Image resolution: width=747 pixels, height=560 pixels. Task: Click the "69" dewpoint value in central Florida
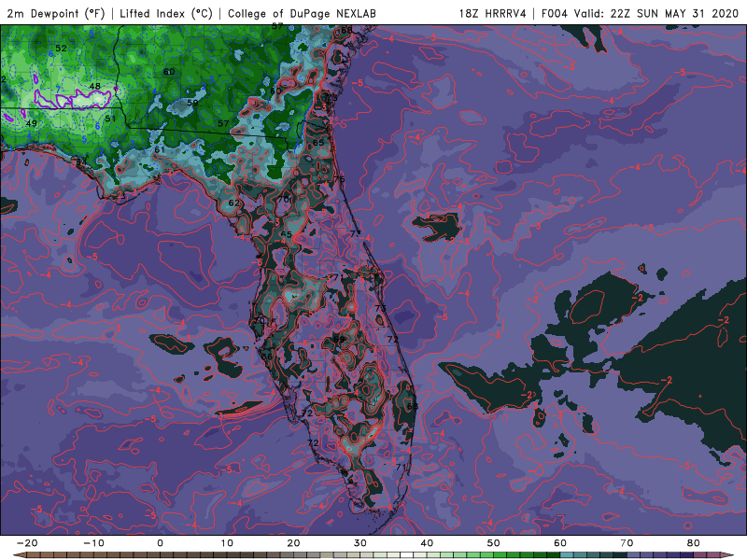(x=339, y=339)
